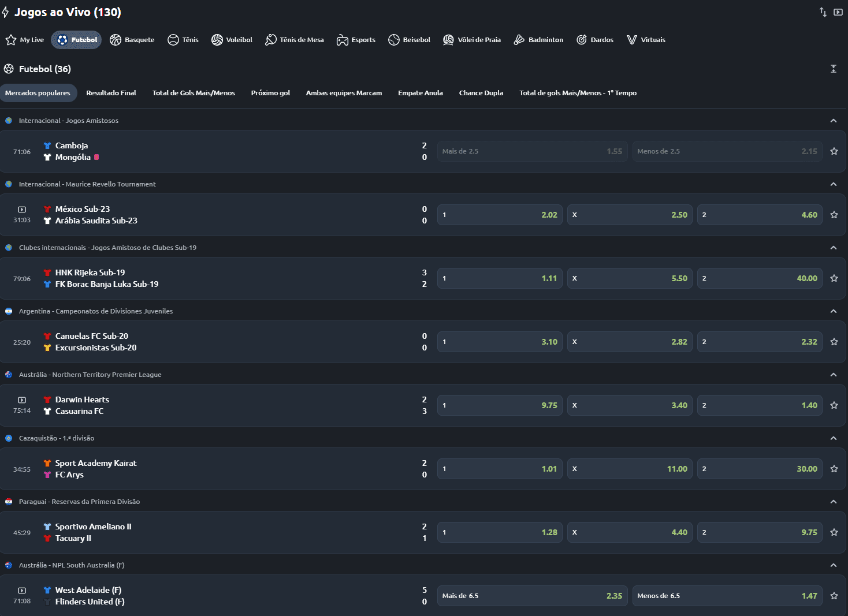Open live stream icon for Darwin Hearts match
The height and width of the screenshot is (616, 848).
pos(22,400)
